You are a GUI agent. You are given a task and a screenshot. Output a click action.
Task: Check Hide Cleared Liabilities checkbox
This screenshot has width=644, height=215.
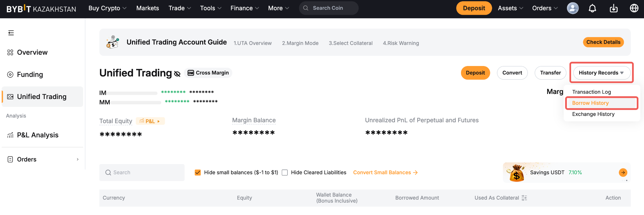tap(285, 173)
